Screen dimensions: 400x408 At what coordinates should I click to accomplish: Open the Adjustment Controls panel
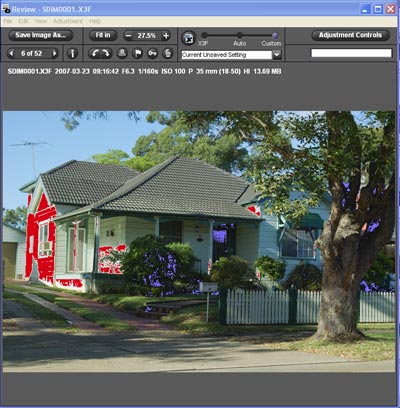click(350, 35)
